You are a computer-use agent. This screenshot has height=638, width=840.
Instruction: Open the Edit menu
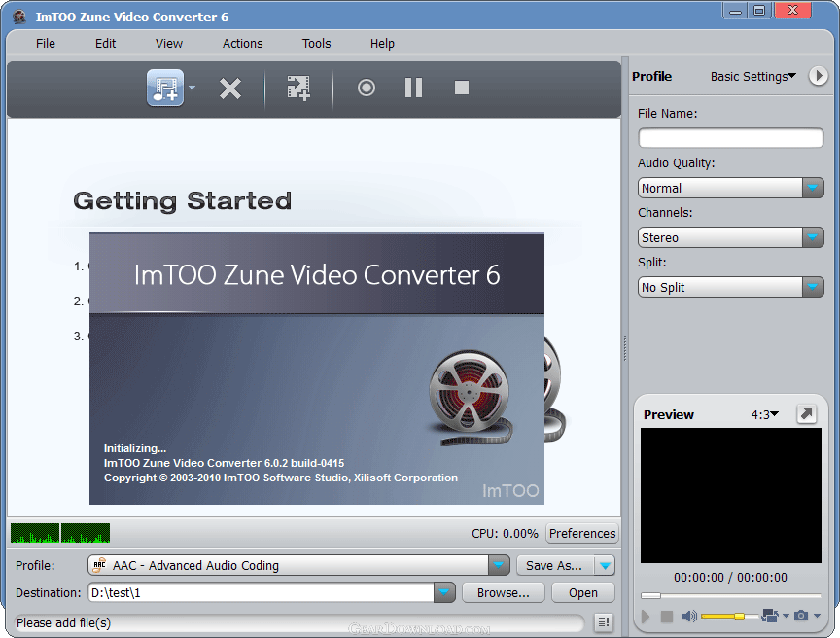pyautogui.click(x=106, y=44)
